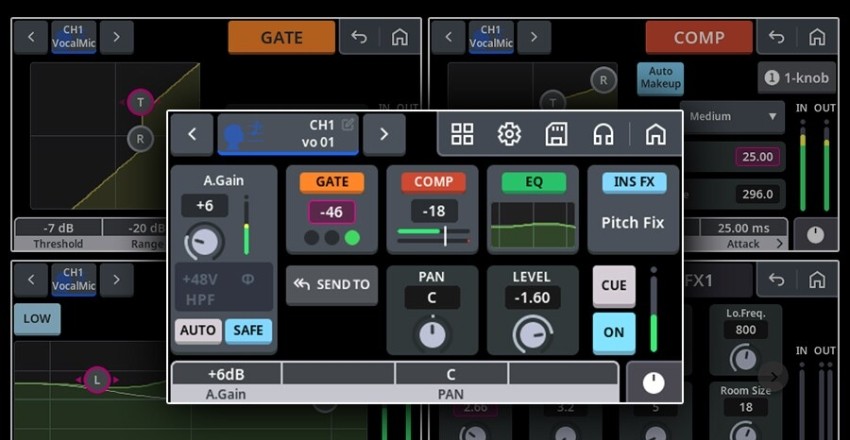Click the back arrow icon in GATE screen
This screenshot has height=440, width=850.
pyautogui.click(x=359, y=38)
